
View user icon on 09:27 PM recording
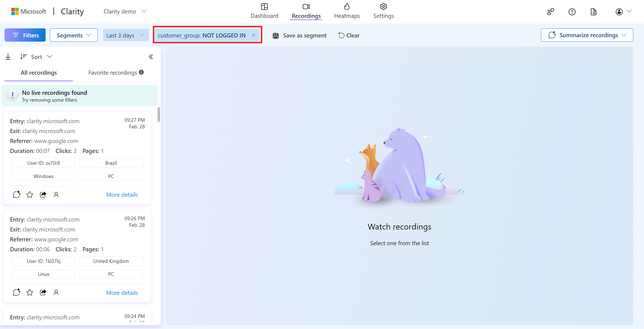(x=56, y=195)
